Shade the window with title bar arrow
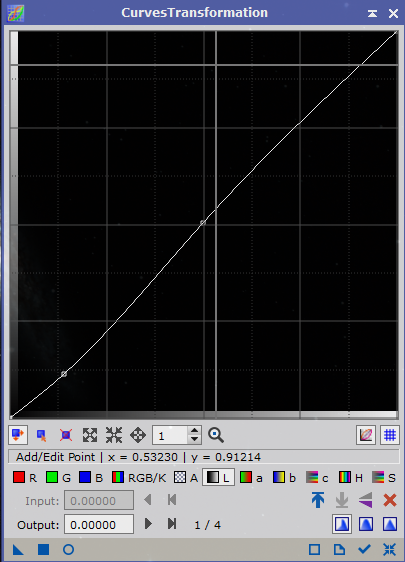 click(x=372, y=14)
